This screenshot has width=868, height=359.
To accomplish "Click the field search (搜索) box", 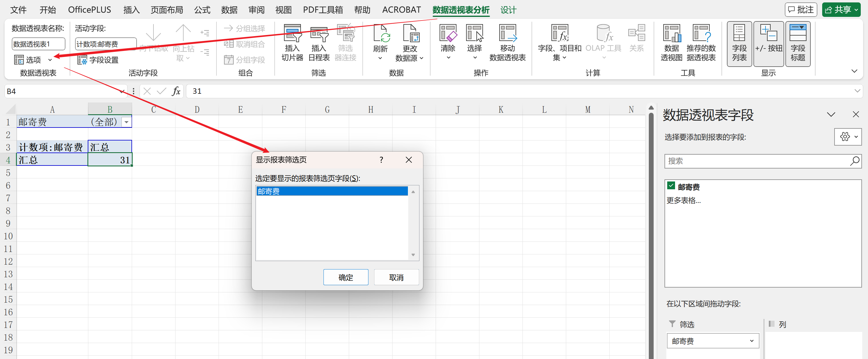I will 756,161.
